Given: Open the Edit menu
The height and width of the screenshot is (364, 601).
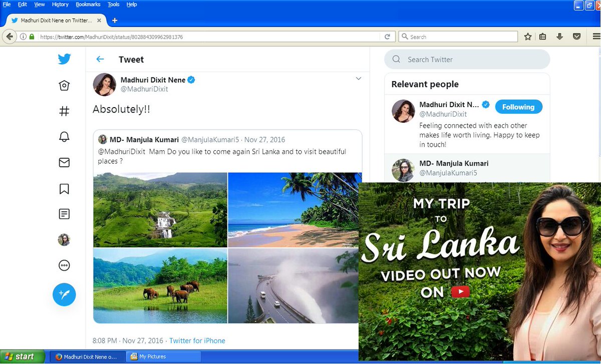Looking at the screenshot, I should click(23, 4).
